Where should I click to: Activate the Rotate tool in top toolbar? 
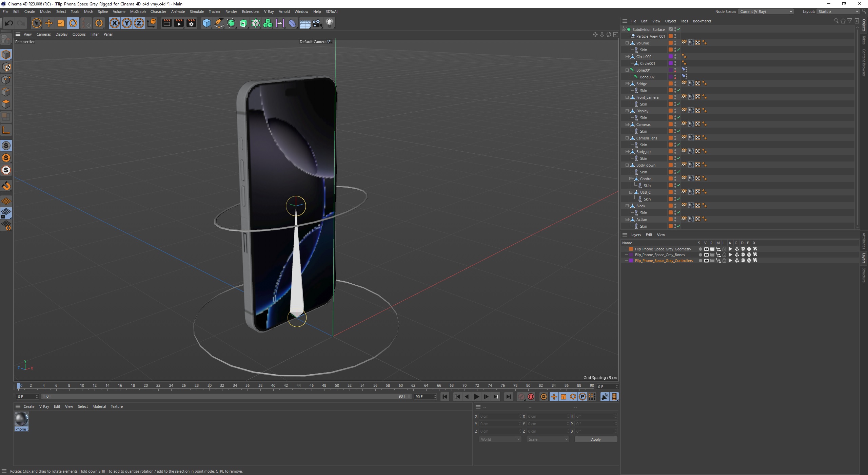click(73, 23)
